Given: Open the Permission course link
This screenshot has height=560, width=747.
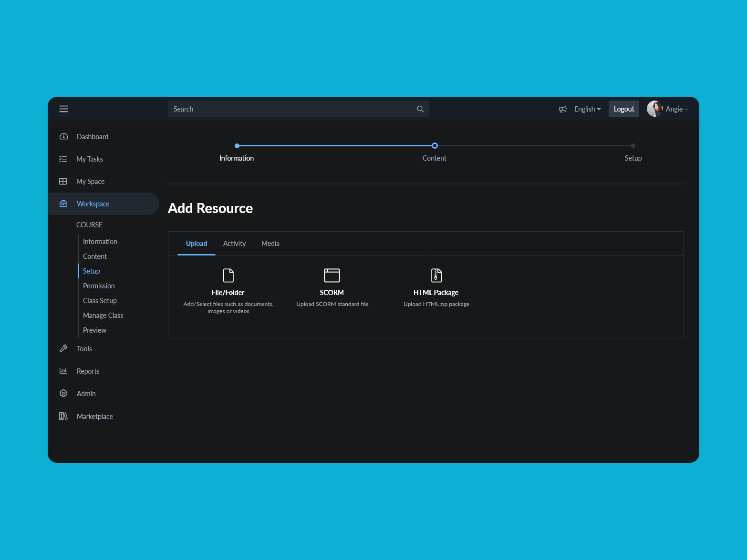Looking at the screenshot, I should 99,286.
